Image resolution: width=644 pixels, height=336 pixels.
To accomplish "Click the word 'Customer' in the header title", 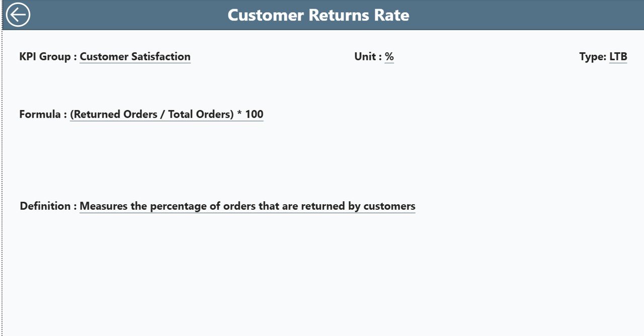I will tap(265, 15).
